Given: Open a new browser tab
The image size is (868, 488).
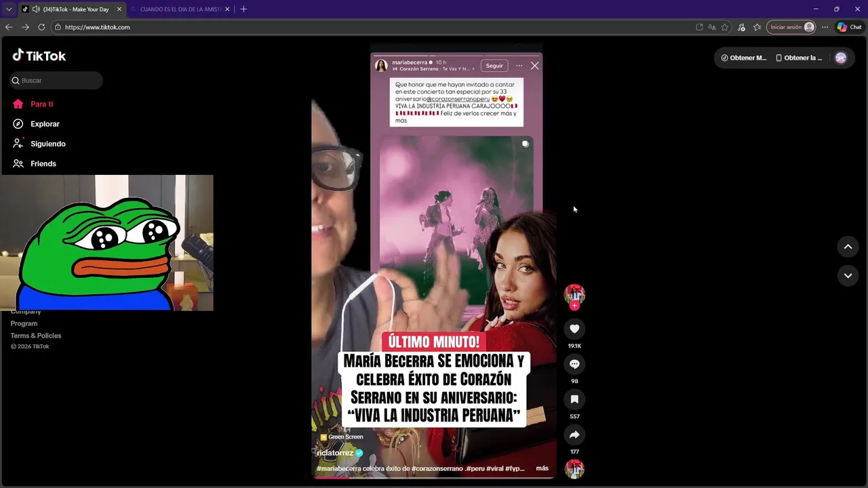Looking at the screenshot, I should point(243,9).
